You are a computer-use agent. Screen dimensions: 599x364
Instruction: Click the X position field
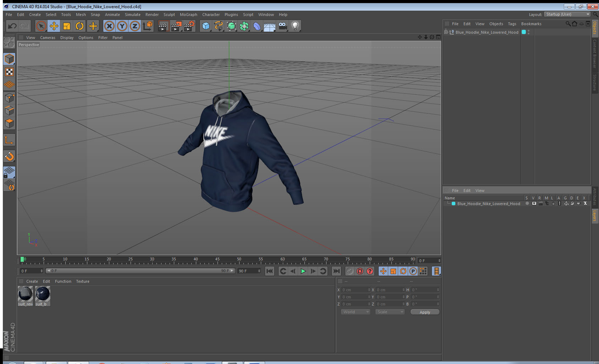click(x=356, y=290)
